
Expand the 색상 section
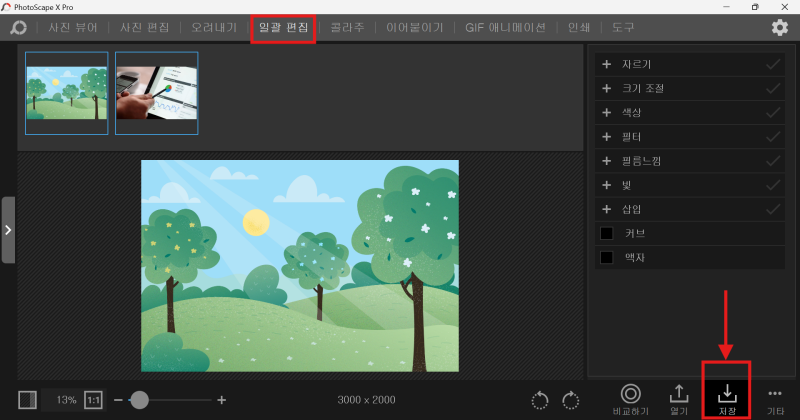click(x=607, y=112)
